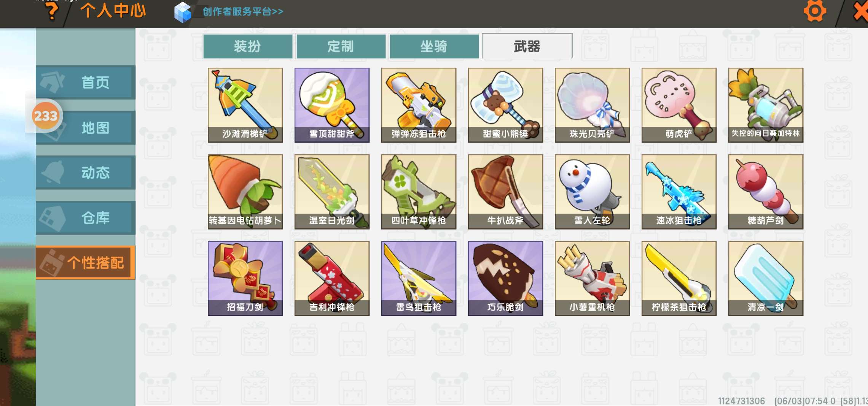Viewport: 868px width, 406px height.
Task: Select the 甜蜜小熊锤 hammer icon
Action: 505,105
